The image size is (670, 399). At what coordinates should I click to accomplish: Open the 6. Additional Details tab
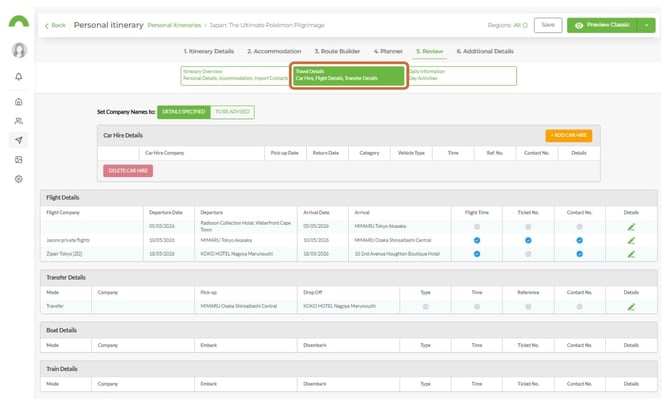pyautogui.click(x=485, y=51)
